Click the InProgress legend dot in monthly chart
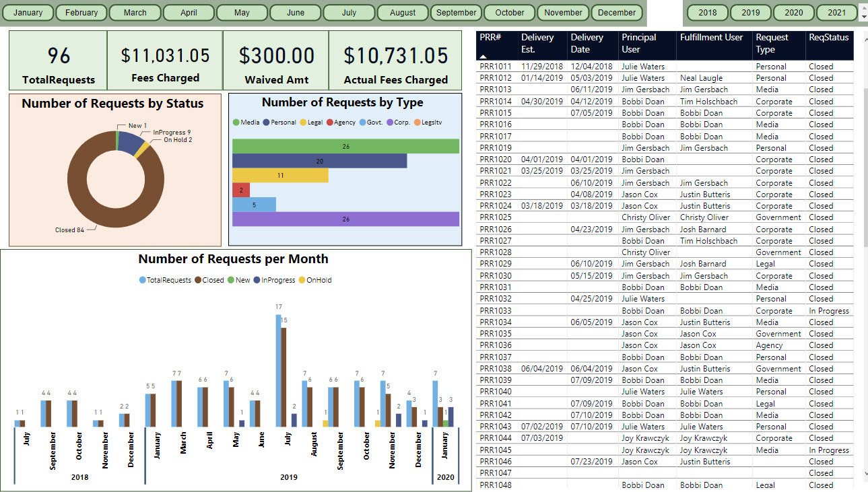868x492 pixels. (x=257, y=280)
